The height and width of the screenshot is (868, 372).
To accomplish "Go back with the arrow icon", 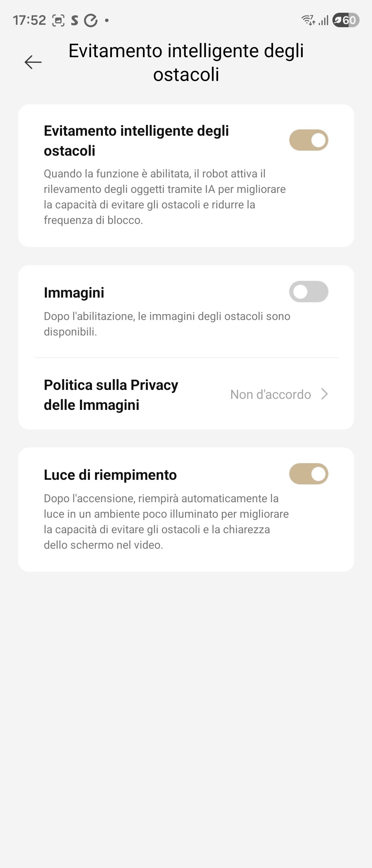I will coord(33,62).
